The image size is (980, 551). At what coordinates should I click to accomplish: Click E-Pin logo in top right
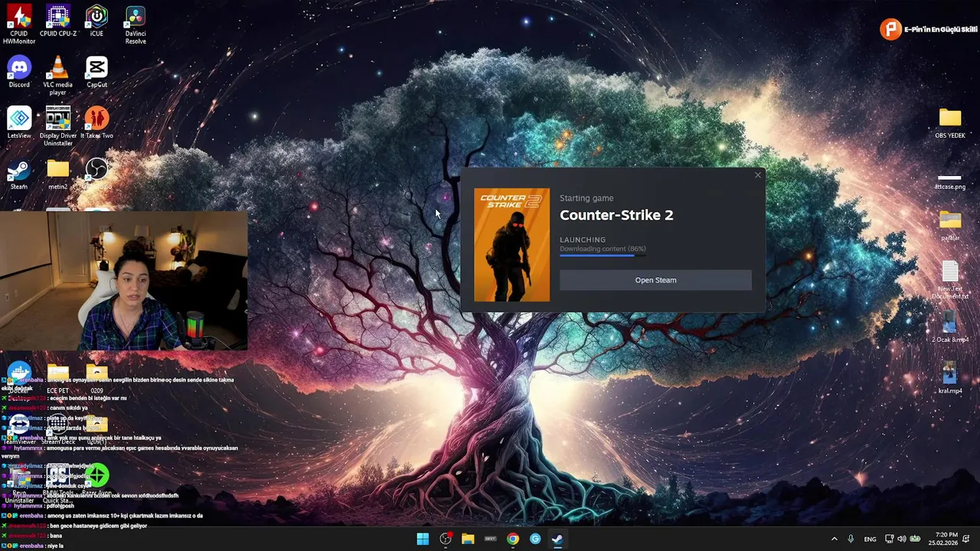coord(890,29)
